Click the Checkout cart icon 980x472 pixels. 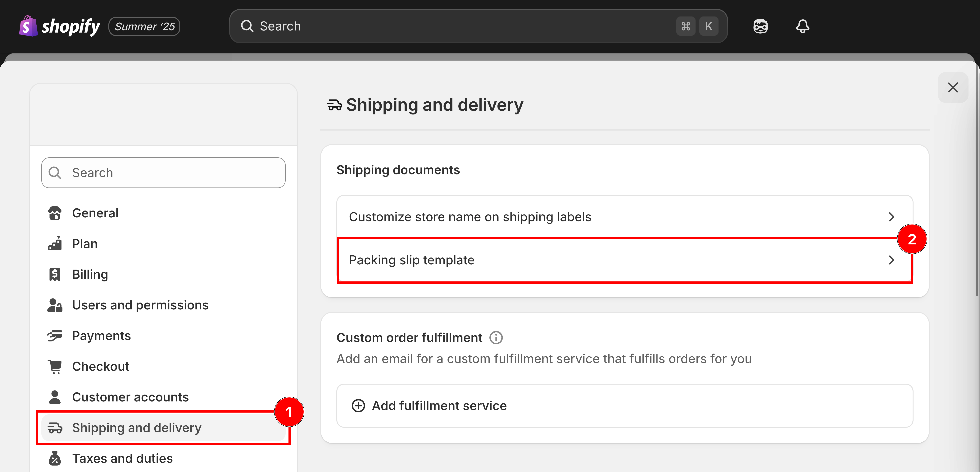pos(55,367)
